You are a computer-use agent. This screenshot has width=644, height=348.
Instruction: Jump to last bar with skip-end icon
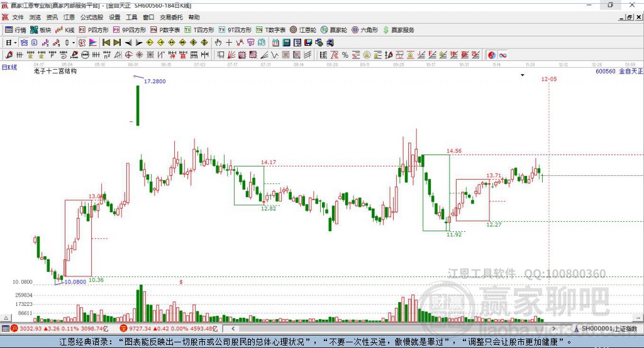click(117, 43)
